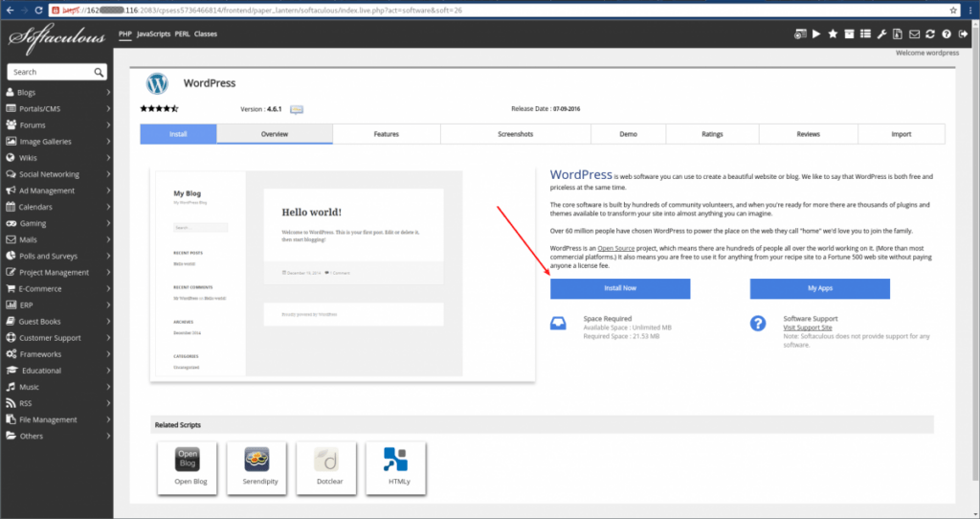The image size is (980, 519).
Task: Expand the E-Commerce category
Action: pos(57,289)
